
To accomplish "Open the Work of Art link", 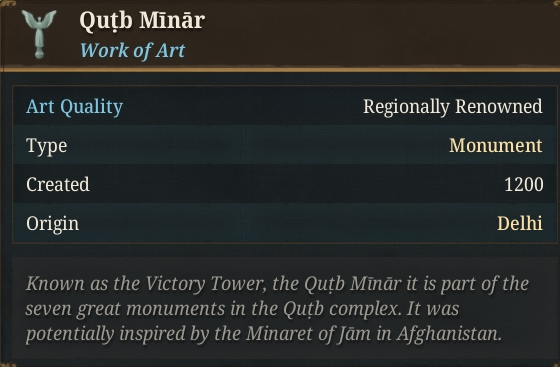I will 132,50.
